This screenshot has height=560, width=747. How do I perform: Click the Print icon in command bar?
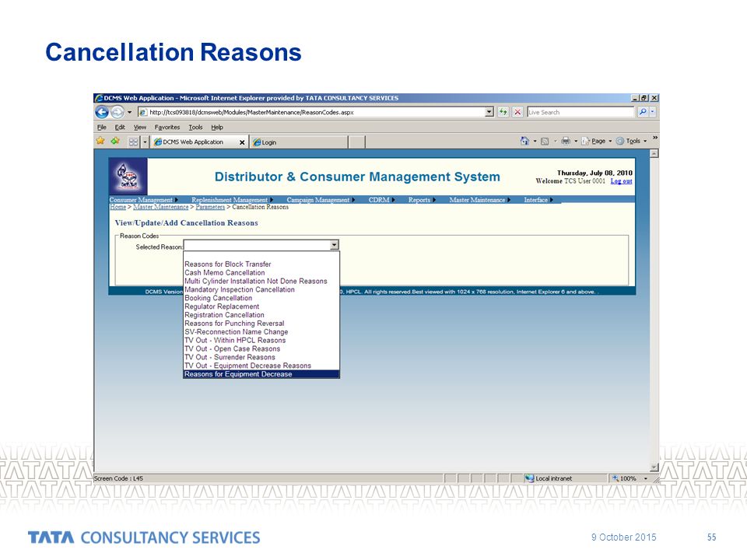click(566, 141)
